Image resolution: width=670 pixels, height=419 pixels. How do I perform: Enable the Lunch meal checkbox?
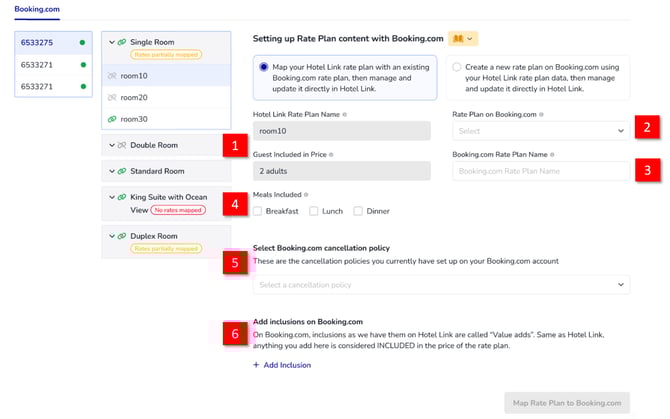click(314, 211)
